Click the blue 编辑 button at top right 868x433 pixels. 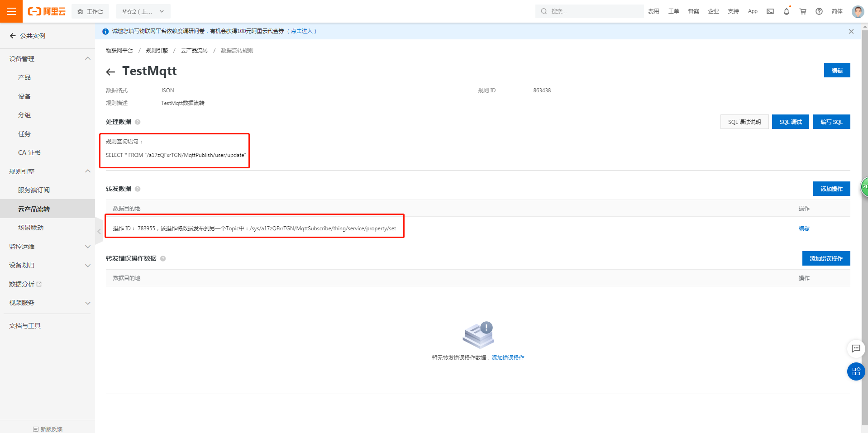pos(837,70)
